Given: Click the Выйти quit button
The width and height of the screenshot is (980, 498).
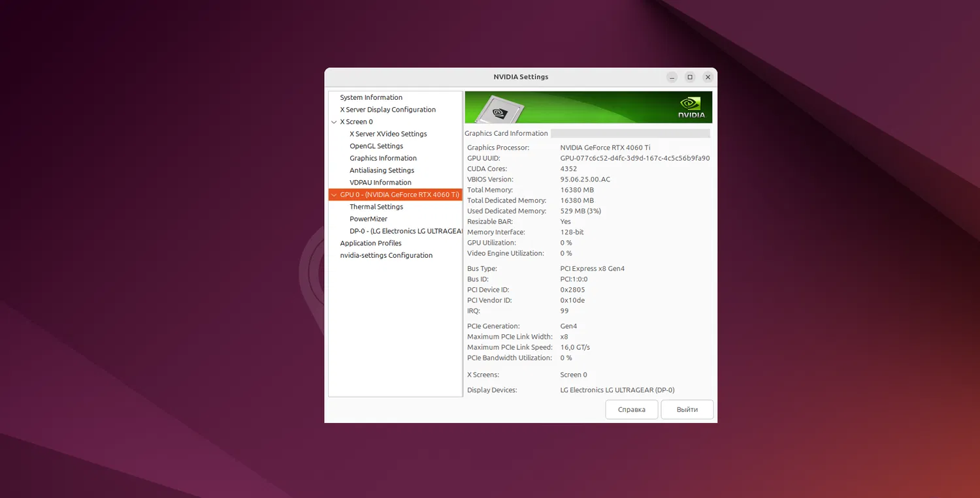Looking at the screenshot, I should point(687,410).
